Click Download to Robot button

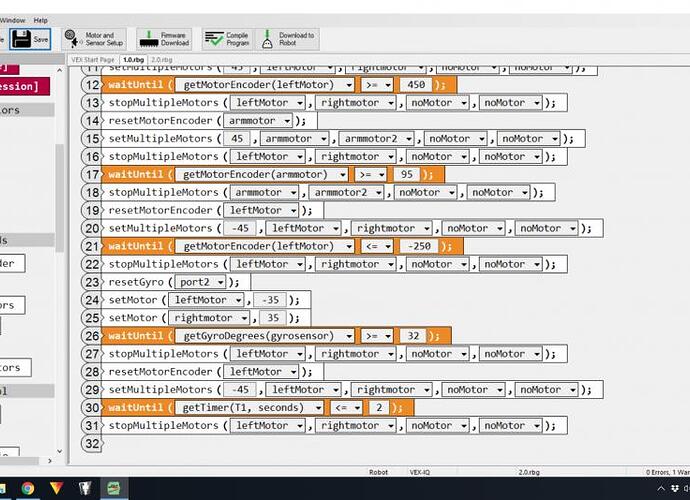(287, 39)
